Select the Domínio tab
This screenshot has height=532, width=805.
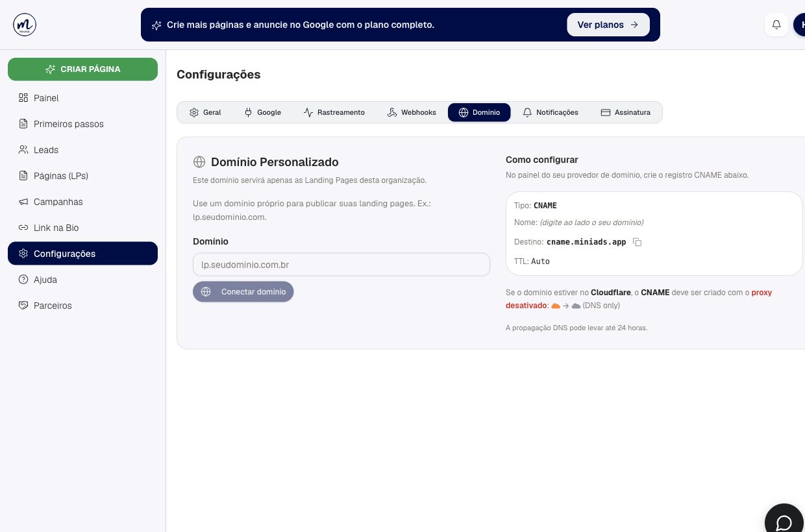[x=479, y=112]
